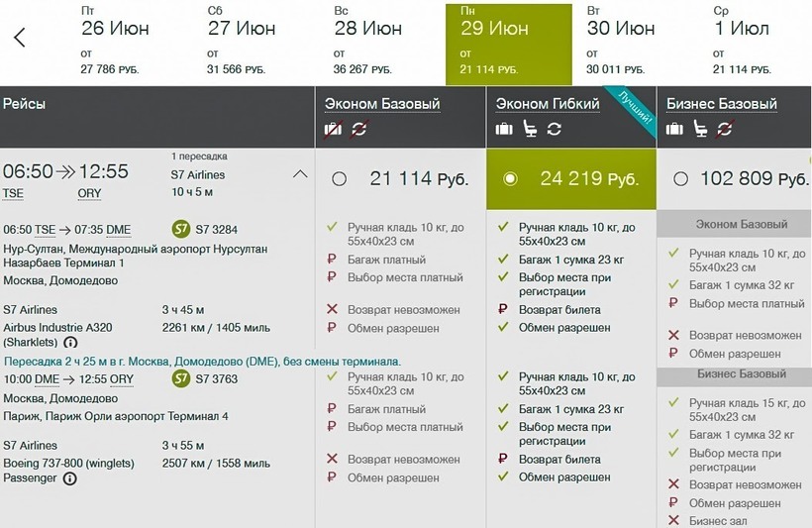Click the S7 logo for flight S7 3763

click(181, 378)
